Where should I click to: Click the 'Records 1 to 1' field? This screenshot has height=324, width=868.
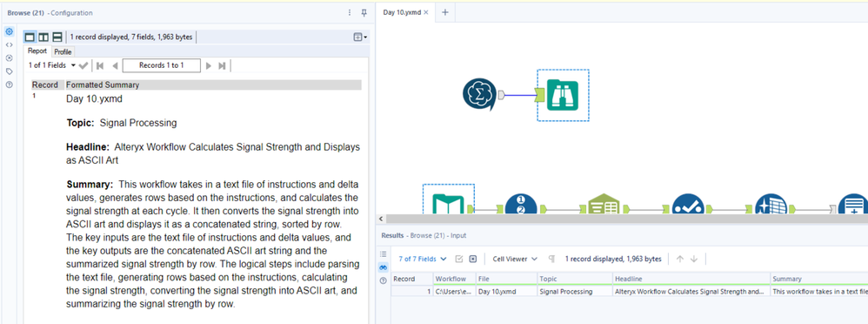162,65
